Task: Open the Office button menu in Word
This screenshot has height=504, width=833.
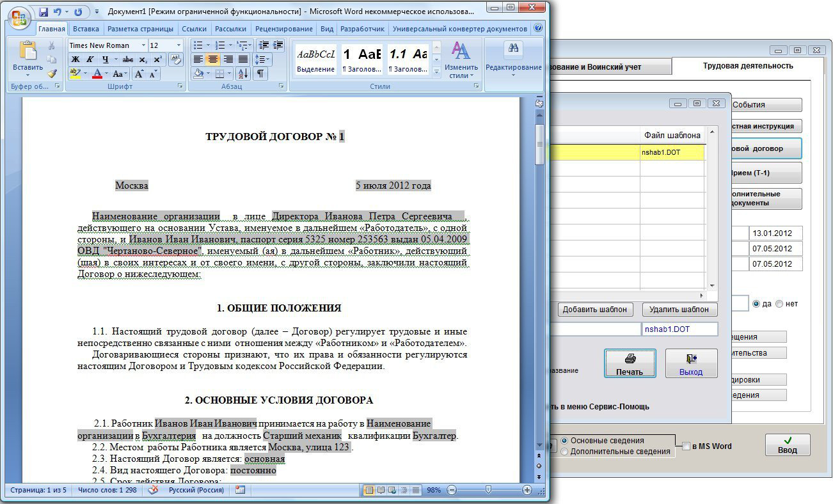Action: coord(19,17)
